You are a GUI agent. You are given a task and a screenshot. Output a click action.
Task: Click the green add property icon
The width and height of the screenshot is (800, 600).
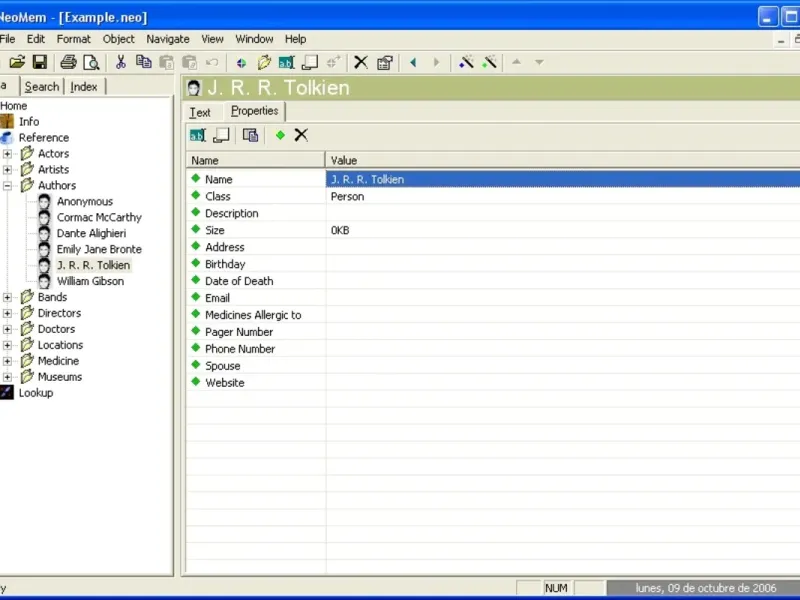pyautogui.click(x=280, y=135)
